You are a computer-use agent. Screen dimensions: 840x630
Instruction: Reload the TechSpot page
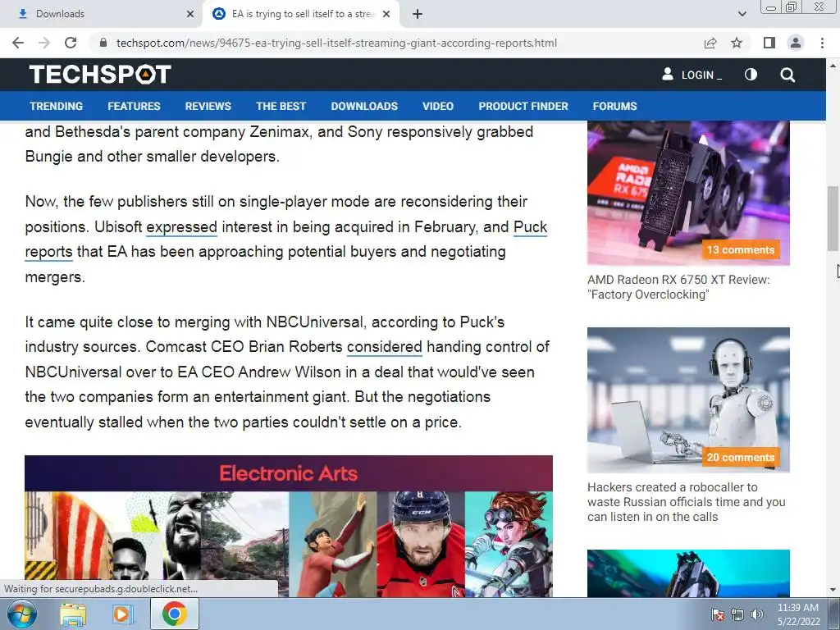71,43
